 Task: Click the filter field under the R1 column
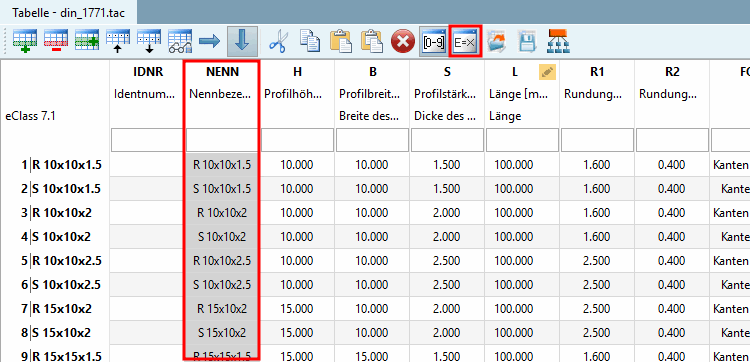597,140
